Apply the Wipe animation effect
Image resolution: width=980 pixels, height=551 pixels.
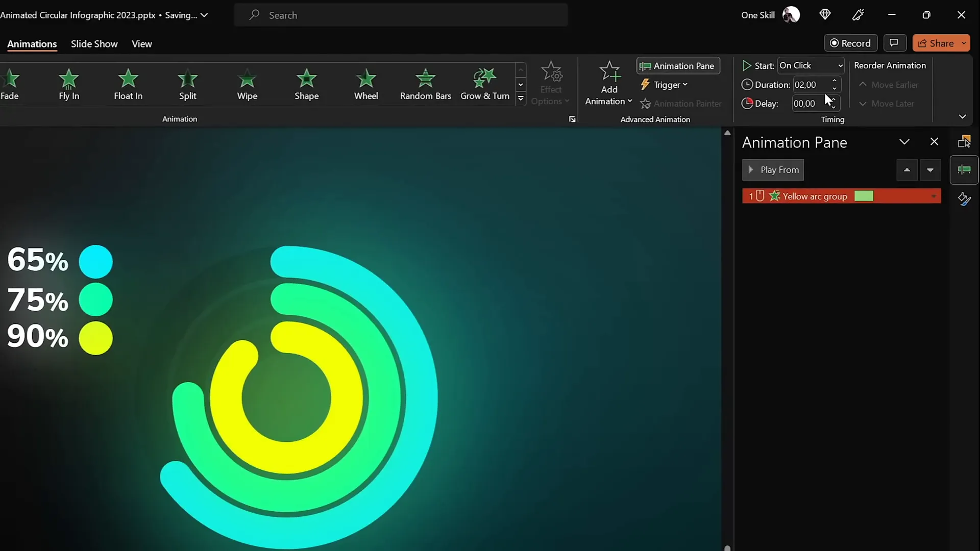247,85
